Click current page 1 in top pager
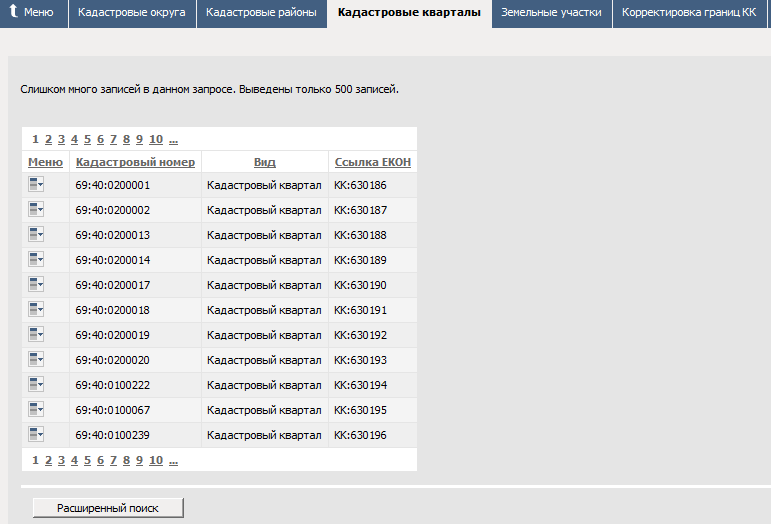Image resolution: width=771 pixels, height=524 pixels. click(x=35, y=139)
